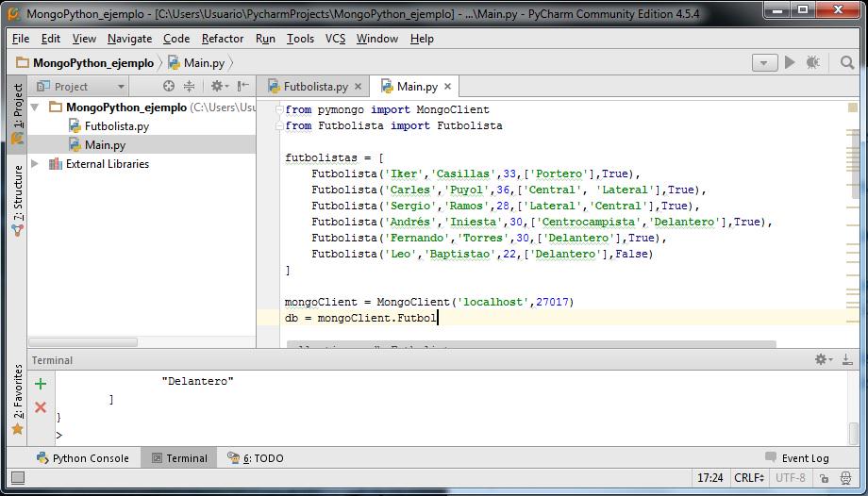Open the Window menu

tap(377, 39)
